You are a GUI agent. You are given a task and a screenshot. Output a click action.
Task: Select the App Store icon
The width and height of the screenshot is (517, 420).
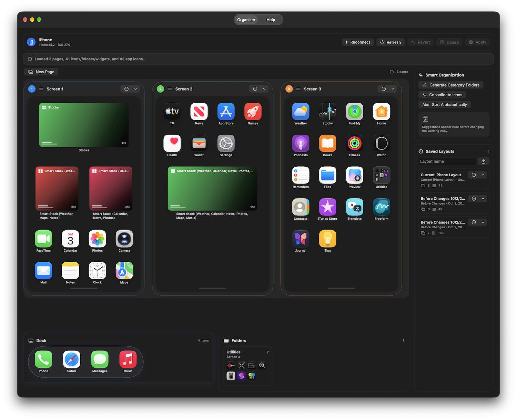click(x=226, y=112)
